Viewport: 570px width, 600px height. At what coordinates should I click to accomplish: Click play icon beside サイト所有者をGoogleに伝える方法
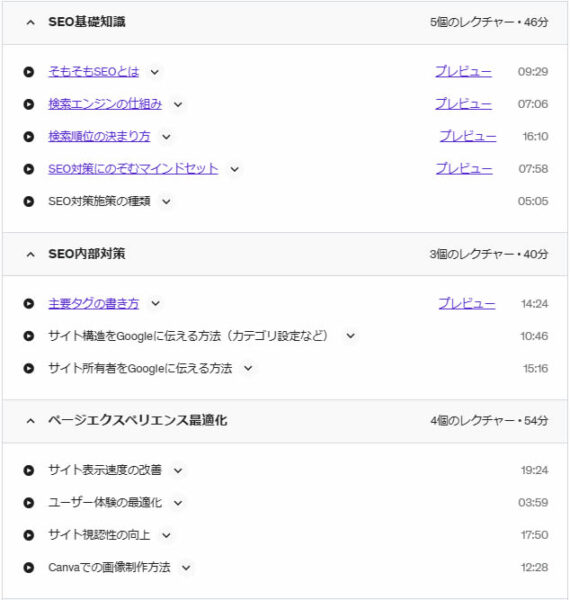pyautogui.click(x=29, y=368)
